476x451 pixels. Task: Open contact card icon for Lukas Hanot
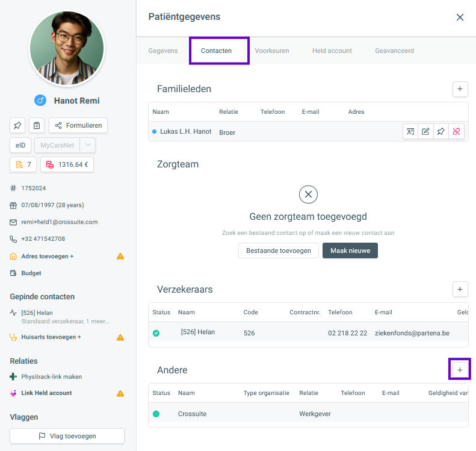pyautogui.click(x=410, y=132)
